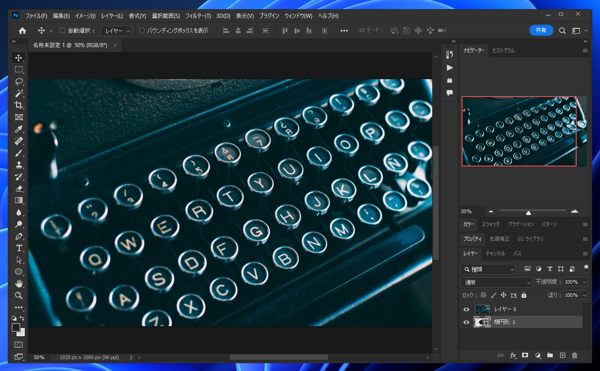Viewport: 600px width, 371px height.
Task: Open the フィルター(T) menu
Action: coord(198,16)
